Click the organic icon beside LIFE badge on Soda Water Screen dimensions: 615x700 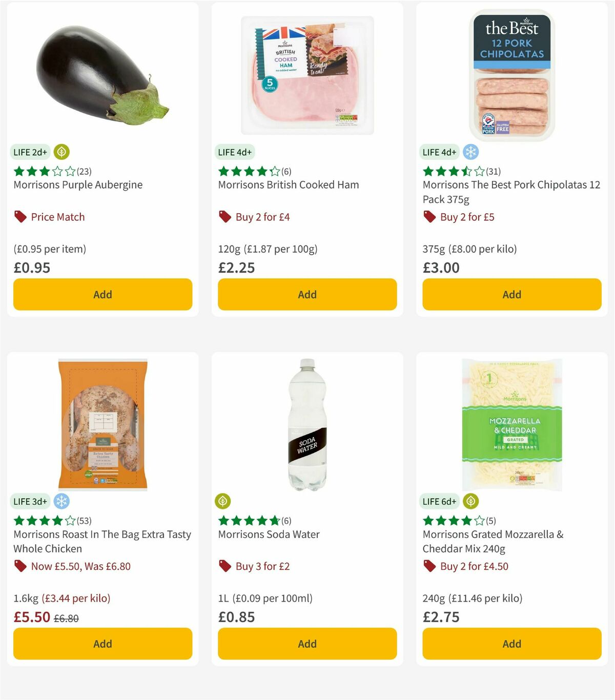click(x=223, y=501)
